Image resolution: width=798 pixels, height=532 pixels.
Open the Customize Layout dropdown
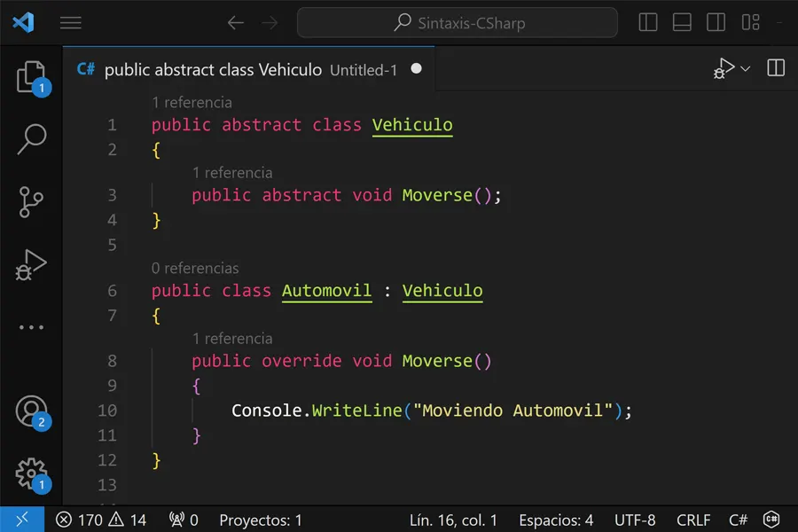[750, 22]
